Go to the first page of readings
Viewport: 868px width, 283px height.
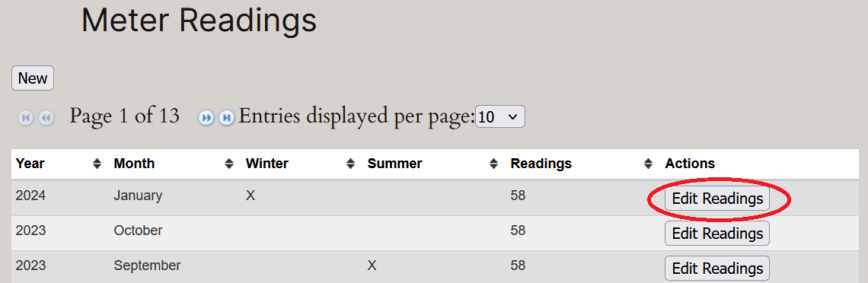tap(26, 117)
